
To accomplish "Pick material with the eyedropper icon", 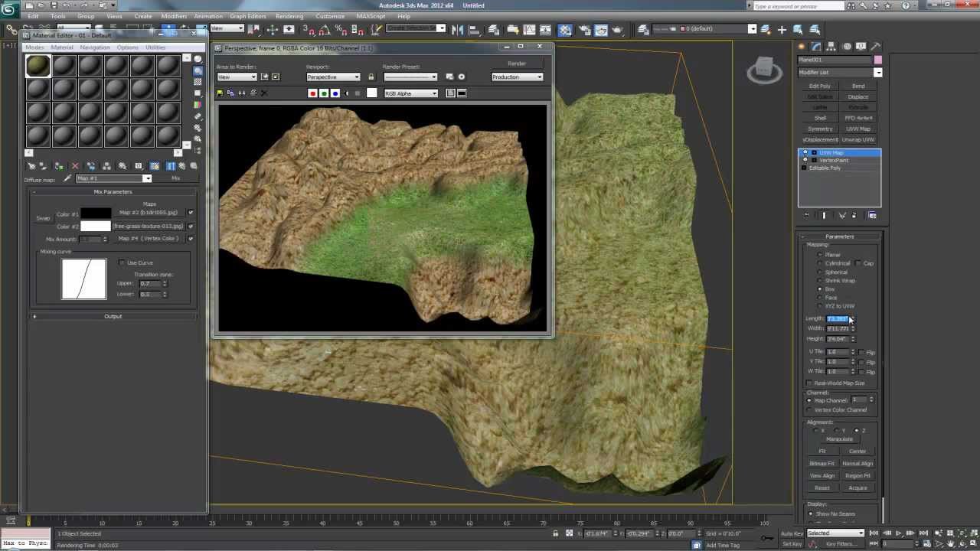I will pyautogui.click(x=67, y=178).
